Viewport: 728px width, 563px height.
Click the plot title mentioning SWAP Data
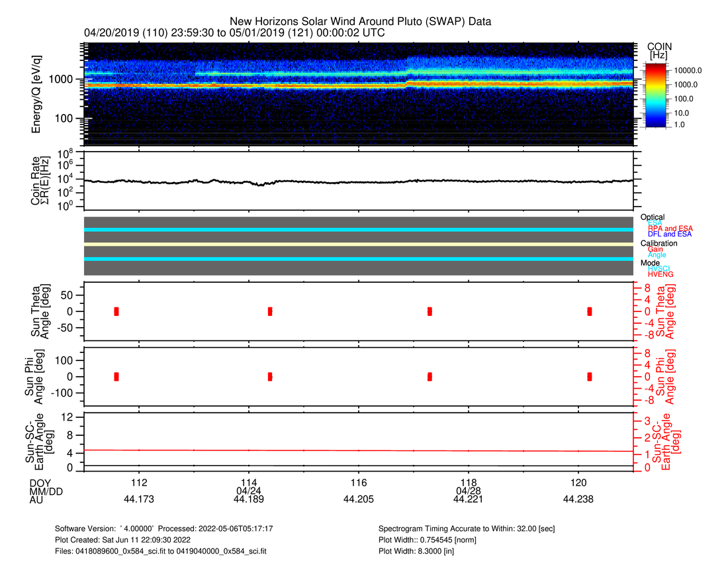click(361, 22)
